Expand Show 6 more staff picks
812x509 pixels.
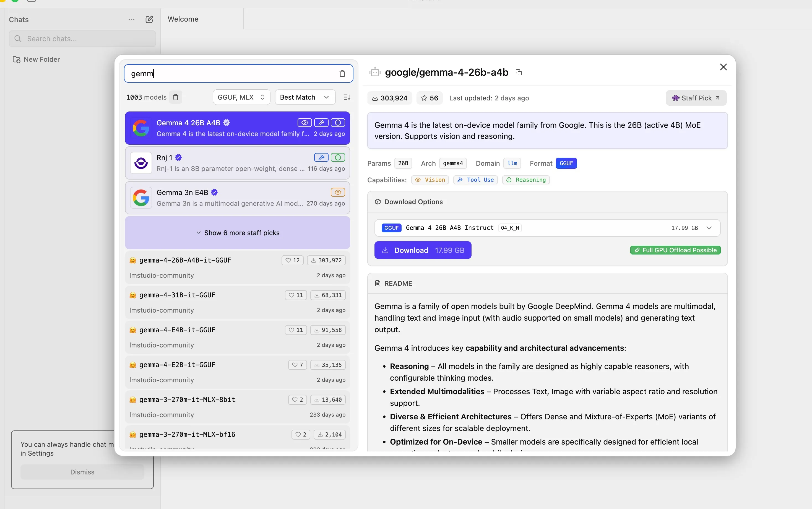237,233
